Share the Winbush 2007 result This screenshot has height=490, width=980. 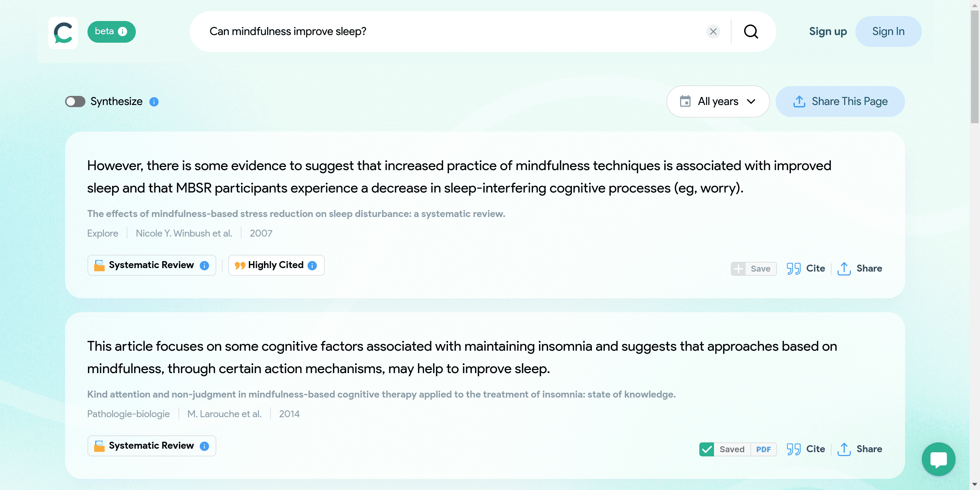859,268
